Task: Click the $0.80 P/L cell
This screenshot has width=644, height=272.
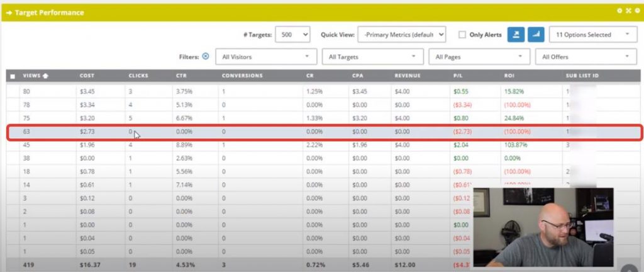Action: tap(460, 118)
